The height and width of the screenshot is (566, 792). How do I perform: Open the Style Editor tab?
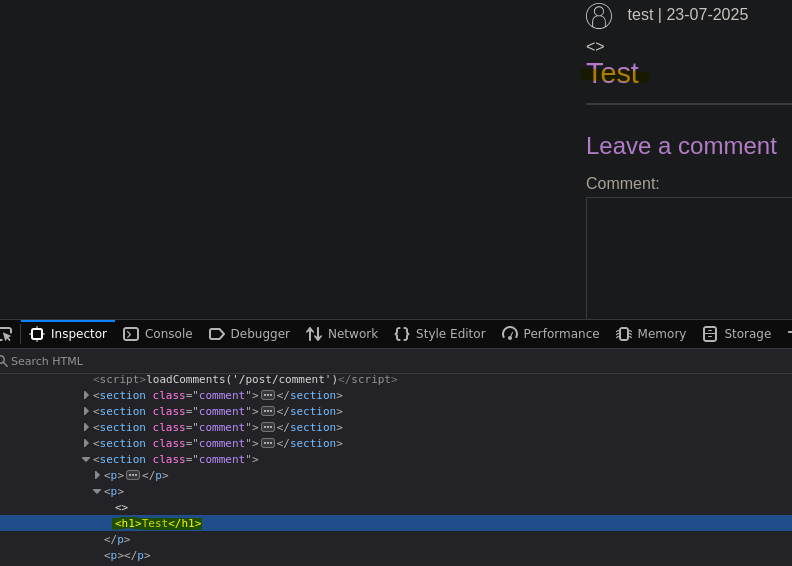click(x=440, y=334)
